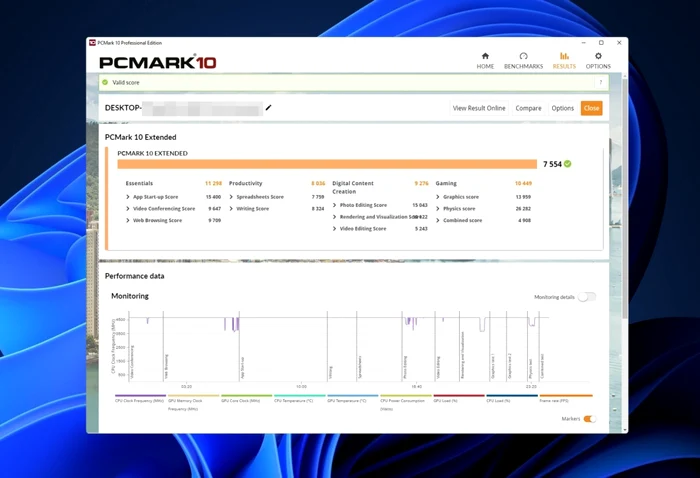Click the Performance data heading
Viewport: 700px width, 478px height.
click(134, 276)
